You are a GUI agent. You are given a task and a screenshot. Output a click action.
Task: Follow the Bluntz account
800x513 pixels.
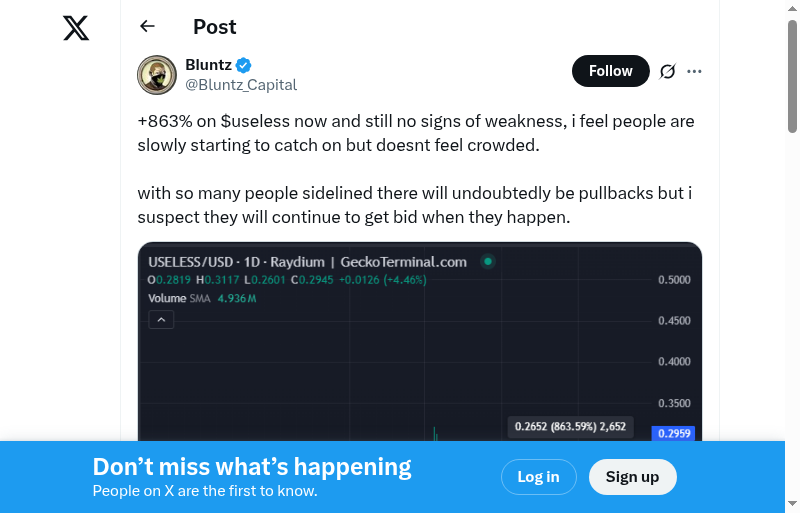[610, 71]
